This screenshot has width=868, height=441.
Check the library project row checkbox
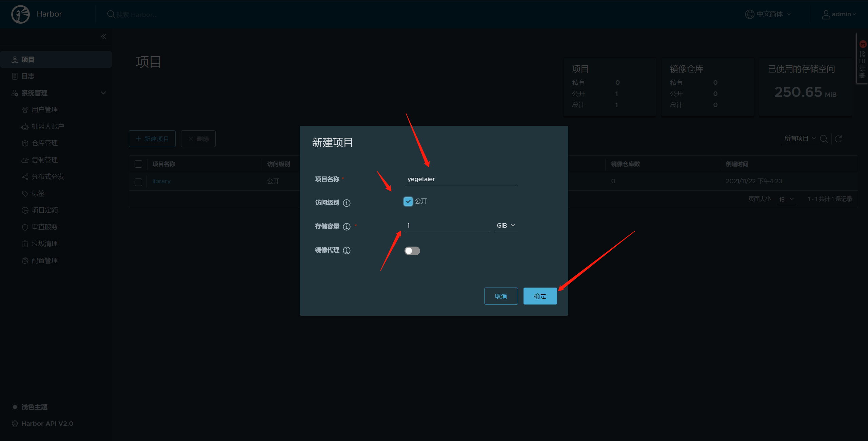[x=138, y=182]
